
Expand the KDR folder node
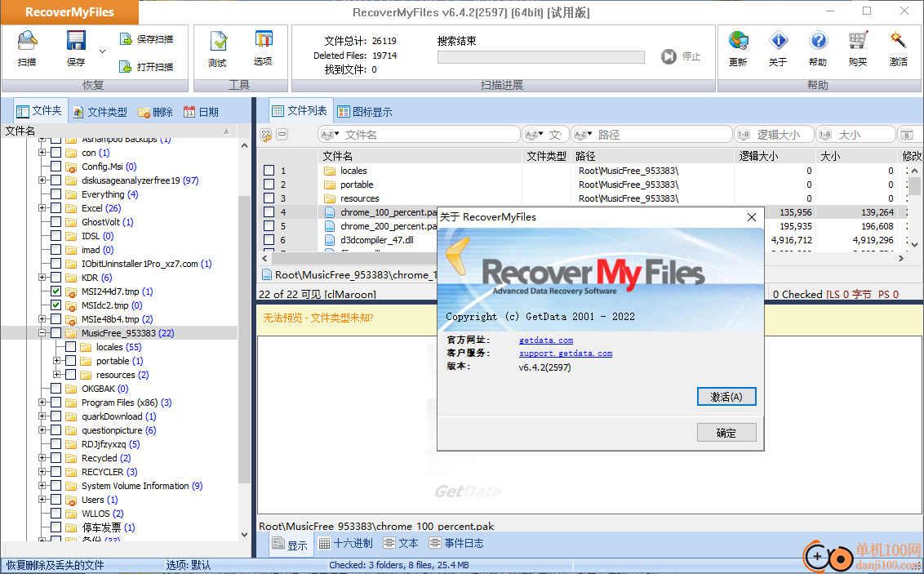coord(42,278)
